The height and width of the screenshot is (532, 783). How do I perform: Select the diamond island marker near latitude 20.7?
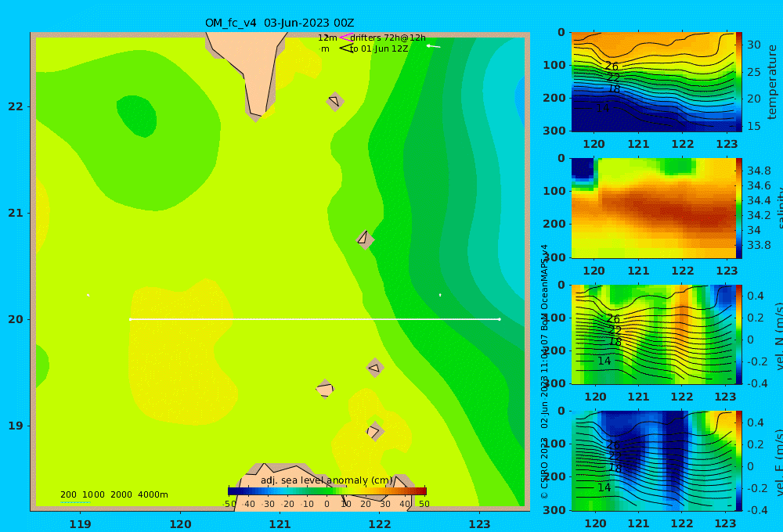click(x=365, y=239)
